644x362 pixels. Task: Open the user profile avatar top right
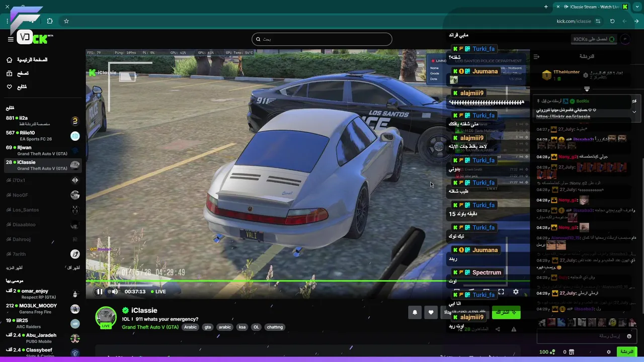point(625,39)
